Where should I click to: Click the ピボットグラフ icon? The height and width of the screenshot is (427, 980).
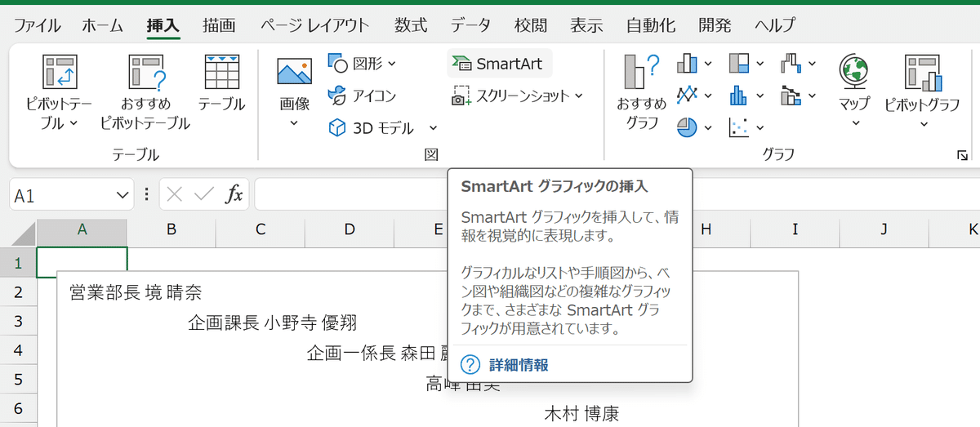(923, 72)
